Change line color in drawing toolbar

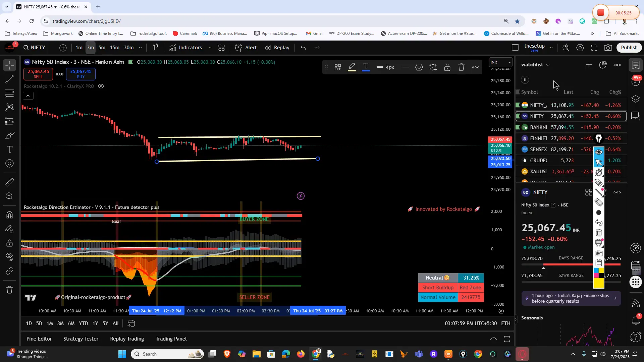pos(352,67)
